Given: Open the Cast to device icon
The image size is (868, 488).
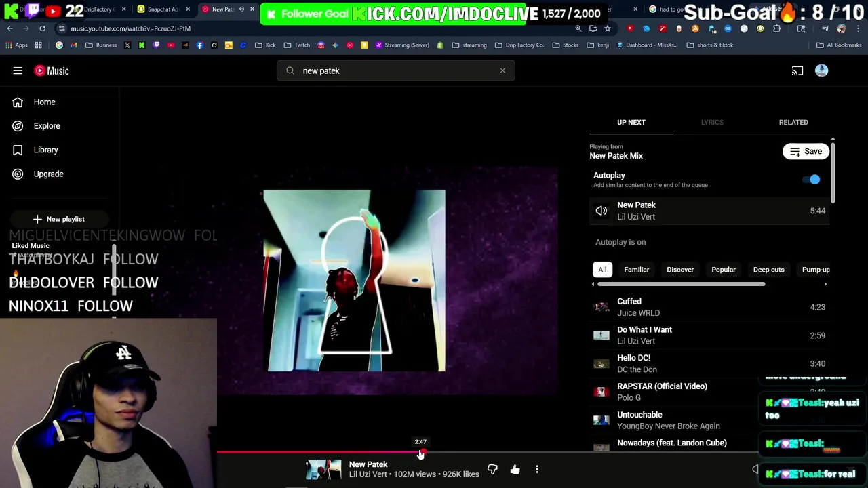Looking at the screenshot, I should coord(797,70).
